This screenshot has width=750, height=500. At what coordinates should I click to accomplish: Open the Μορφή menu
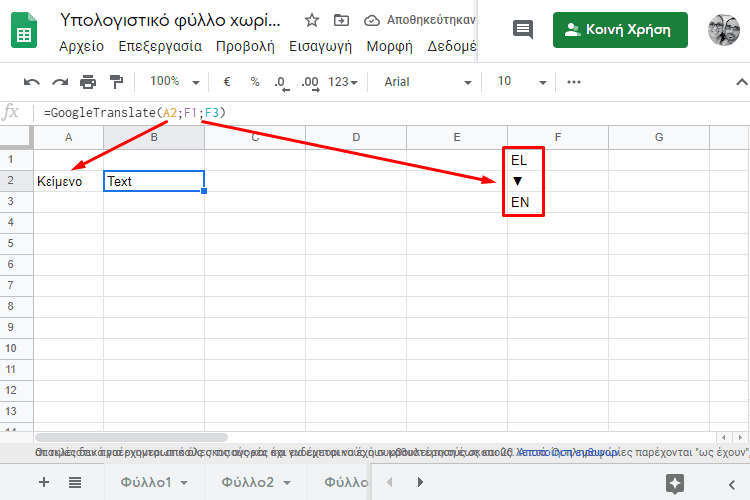click(x=389, y=46)
